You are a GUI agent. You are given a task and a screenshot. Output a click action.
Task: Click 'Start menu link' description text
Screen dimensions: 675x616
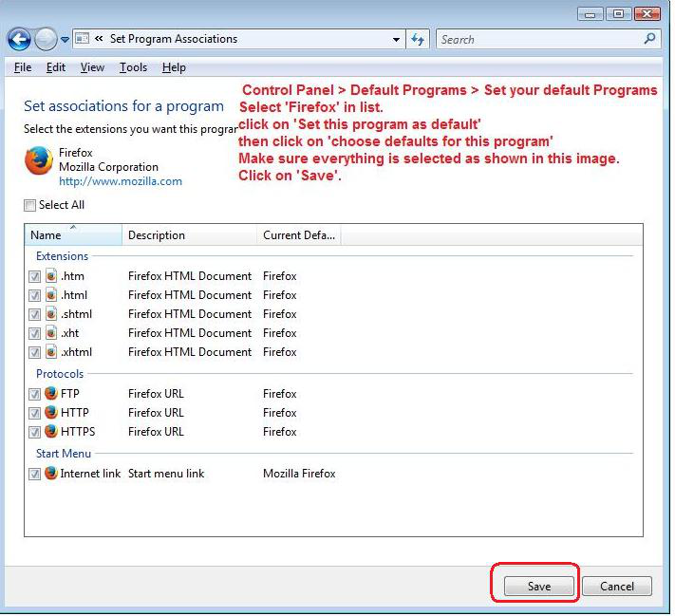166,474
